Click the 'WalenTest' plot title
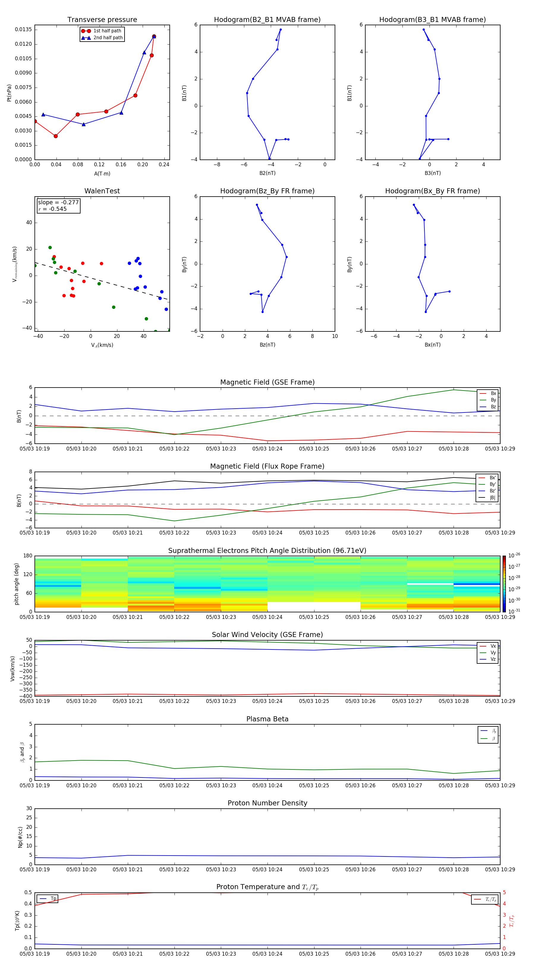The image size is (535, 980). tap(102, 191)
